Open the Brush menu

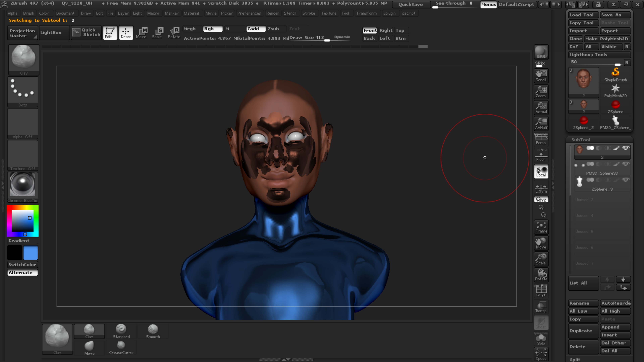29,13
